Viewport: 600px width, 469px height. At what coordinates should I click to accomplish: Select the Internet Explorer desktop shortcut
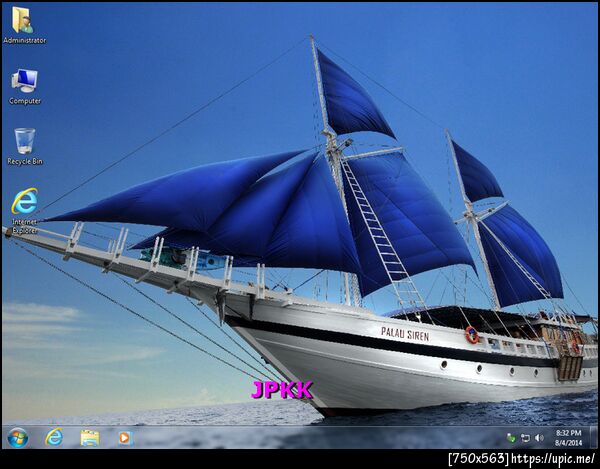[x=24, y=211]
